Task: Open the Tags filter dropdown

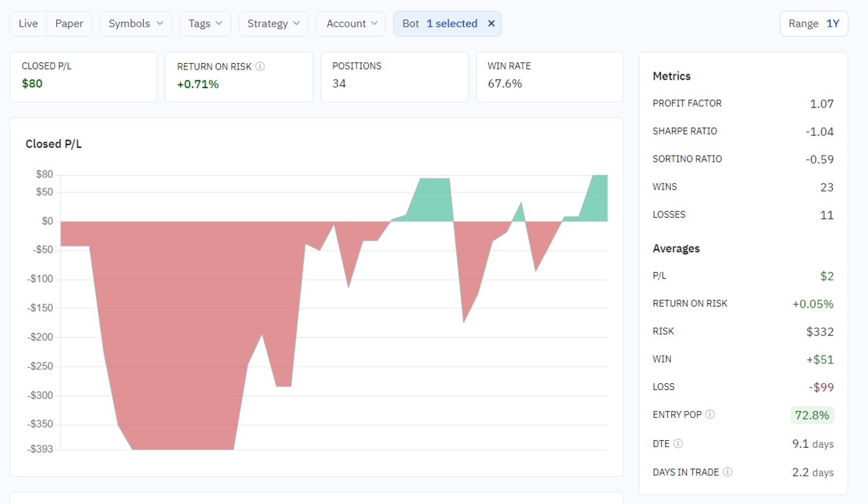Action: click(x=205, y=24)
